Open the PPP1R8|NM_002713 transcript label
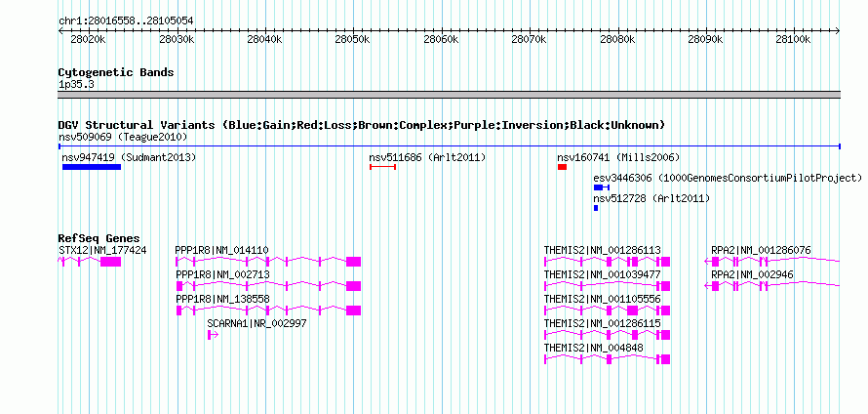 coord(222,275)
